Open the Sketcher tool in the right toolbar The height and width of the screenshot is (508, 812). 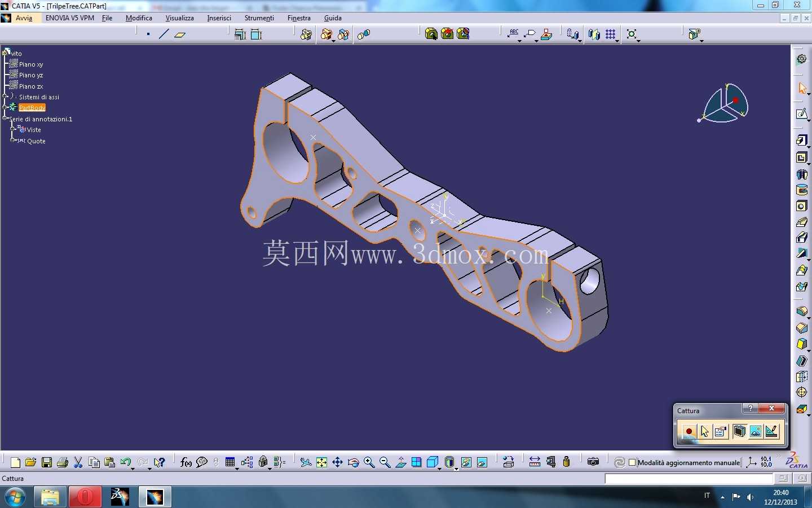[x=801, y=114]
